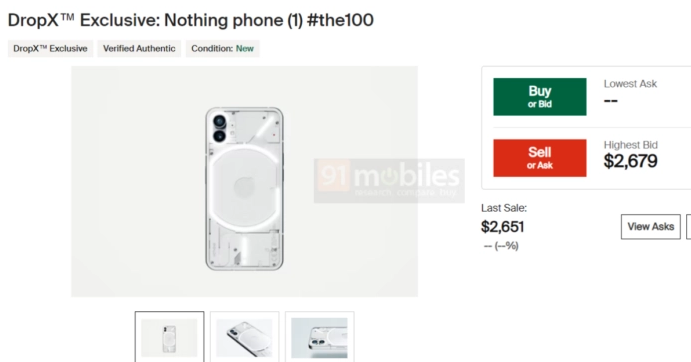This screenshot has height=362, width=691.
Task: Click the Highest Bid $2,679 price
Action: (x=631, y=161)
